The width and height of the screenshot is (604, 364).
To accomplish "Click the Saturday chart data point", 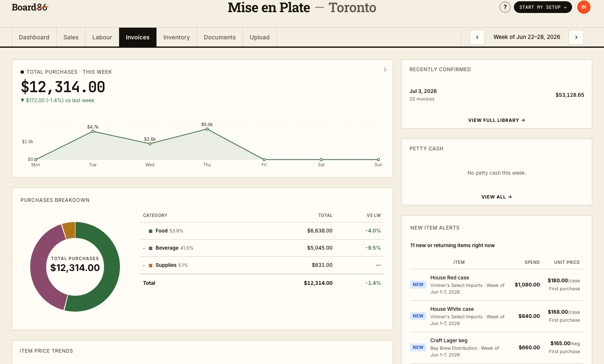I will (x=321, y=160).
